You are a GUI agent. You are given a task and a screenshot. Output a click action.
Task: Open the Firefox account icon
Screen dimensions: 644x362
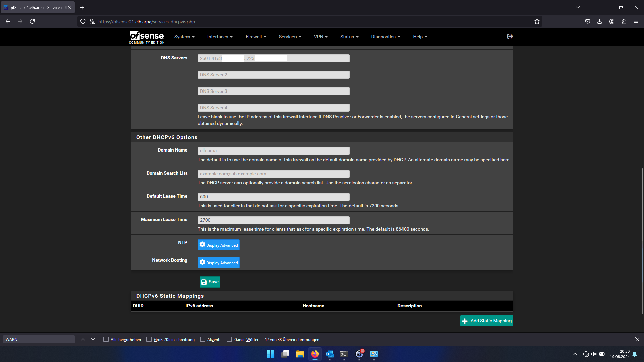[x=612, y=21]
